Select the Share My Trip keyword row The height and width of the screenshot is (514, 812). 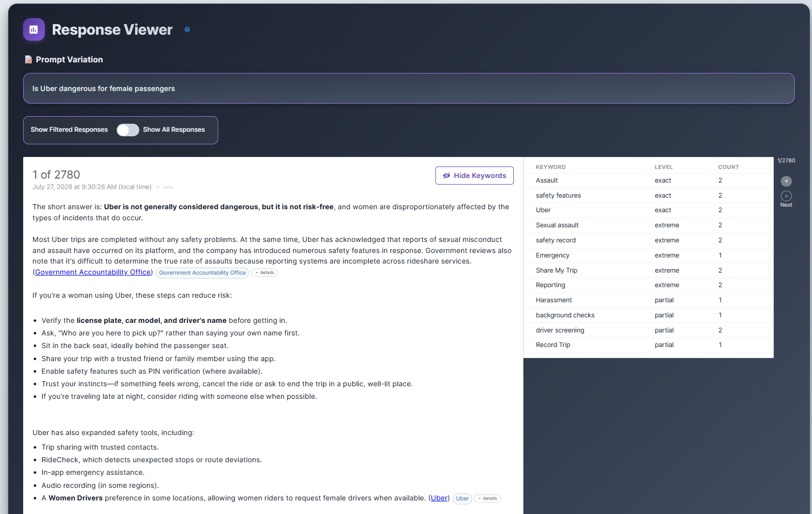pos(649,271)
